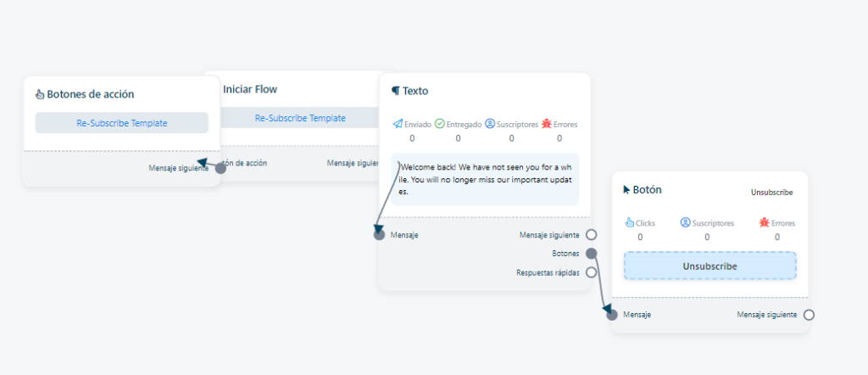Image resolution: width=868 pixels, height=375 pixels.
Task: Click the red Errores bug icon in Texto node
Action: [546, 124]
